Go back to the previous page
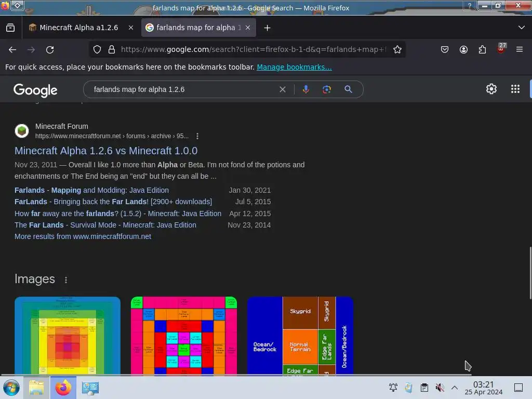Screen dimensions: 532x399 pos(12,49)
